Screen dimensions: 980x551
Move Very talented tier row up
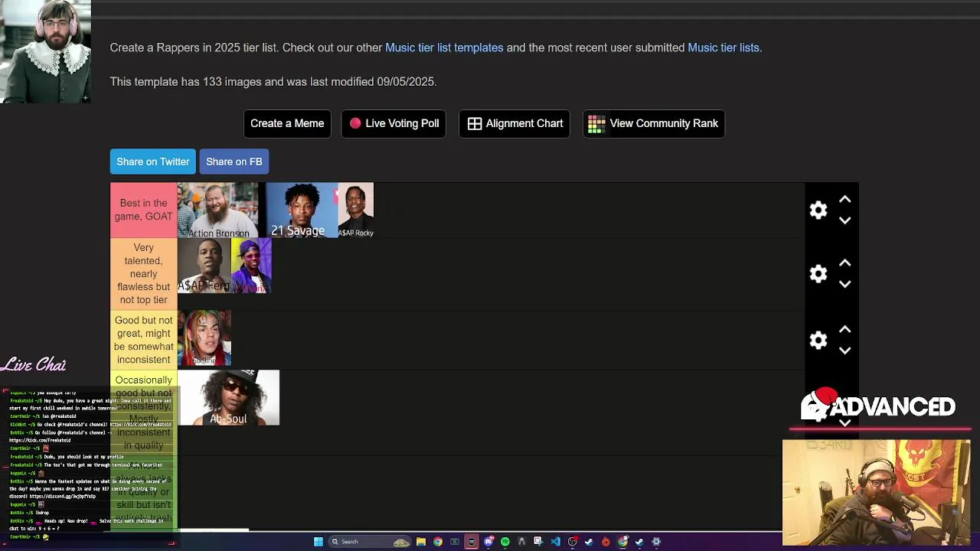tap(844, 262)
